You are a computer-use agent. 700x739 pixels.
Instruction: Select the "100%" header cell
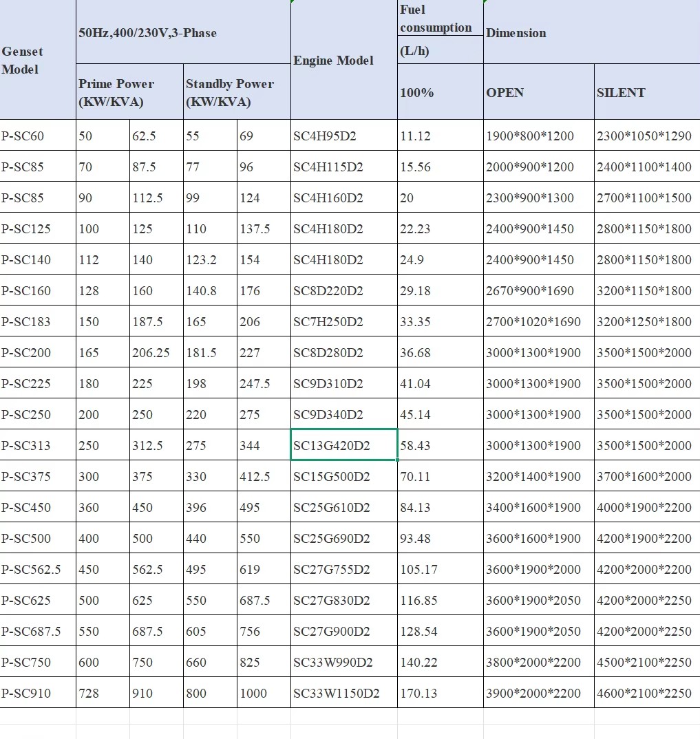pyautogui.click(x=441, y=92)
